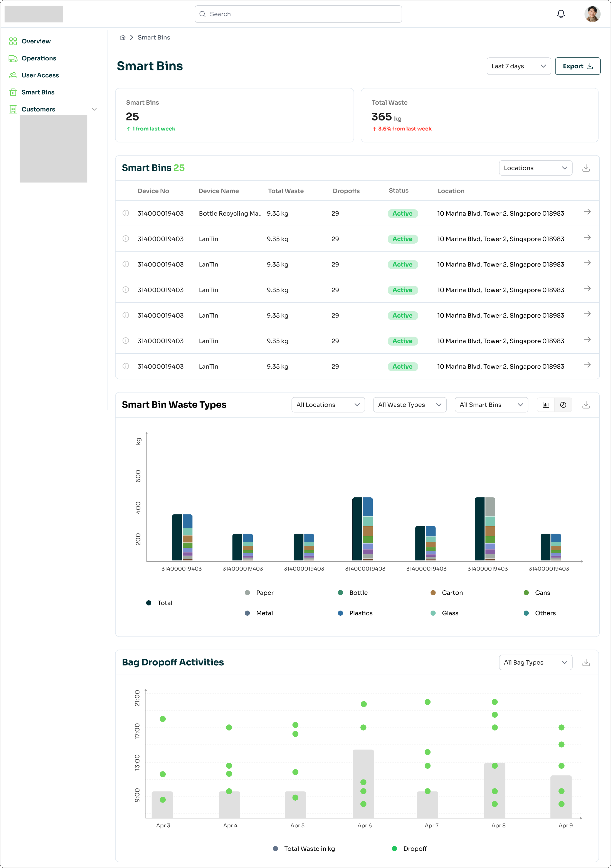This screenshot has width=611, height=868.
Task: Click info icon for Bottle Recycling Ma.. row
Action: coord(126,213)
